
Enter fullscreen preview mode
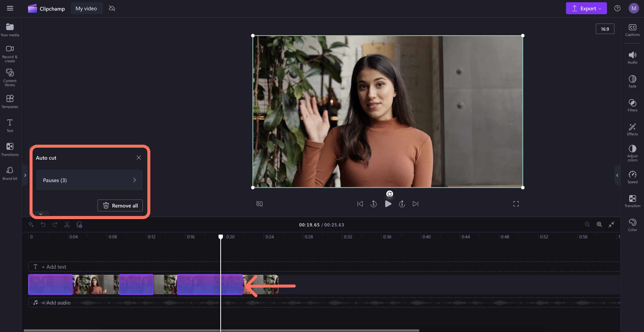click(x=516, y=204)
